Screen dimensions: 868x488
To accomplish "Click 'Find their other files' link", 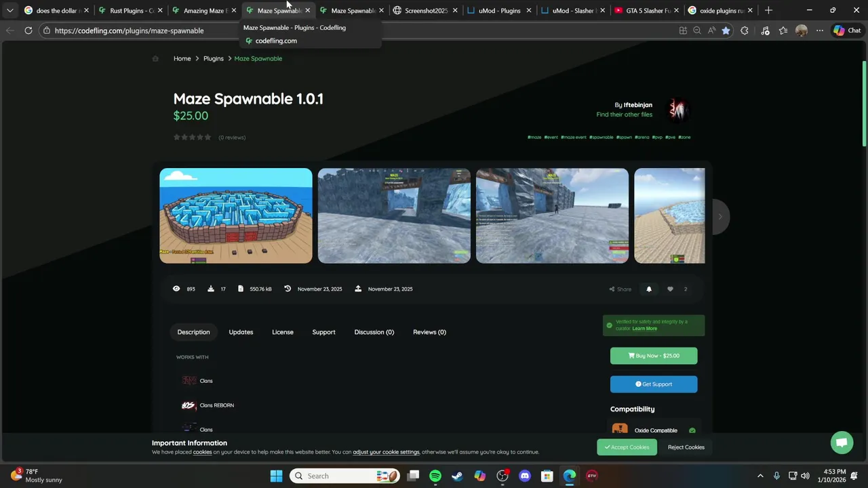I will click(624, 115).
